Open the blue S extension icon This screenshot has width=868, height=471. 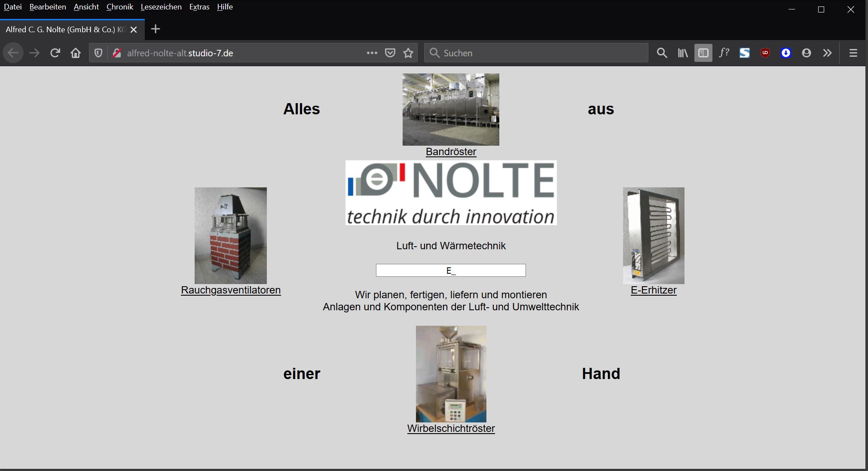tap(745, 53)
